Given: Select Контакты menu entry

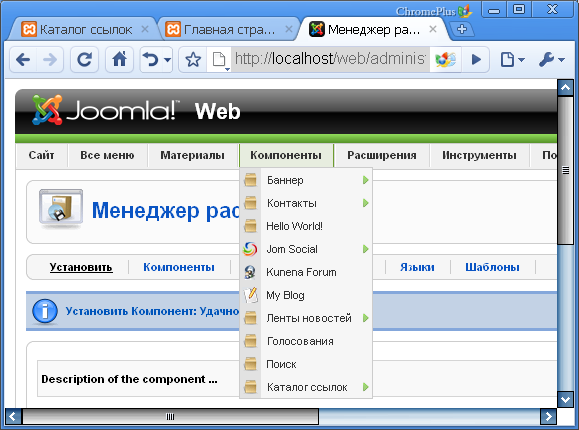Looking at the screenshot, I should click(292, 203).
